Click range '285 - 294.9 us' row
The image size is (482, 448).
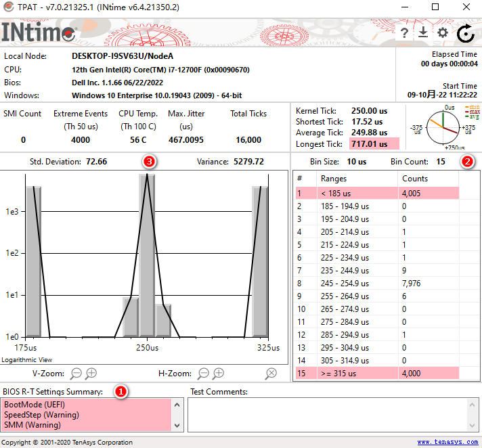pyautogui.click(x=377, y=334)
